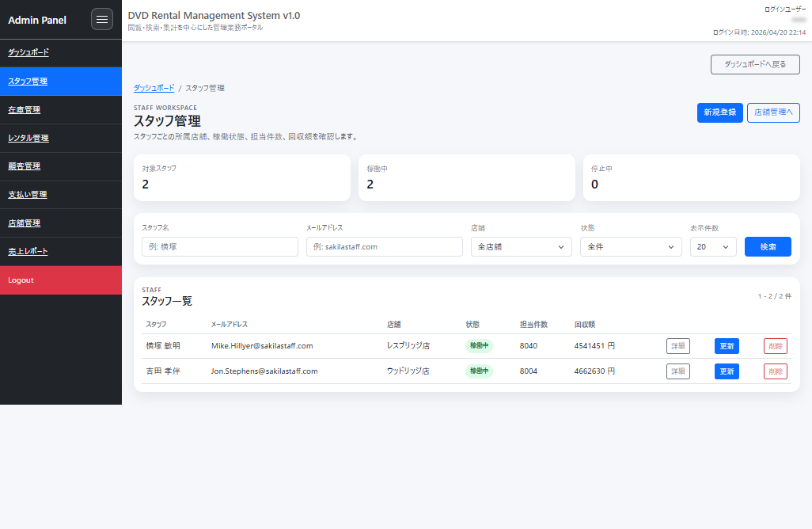Click the DVD Rental Management System title
This screenshot has height=529, width=812.
point(214,16)
